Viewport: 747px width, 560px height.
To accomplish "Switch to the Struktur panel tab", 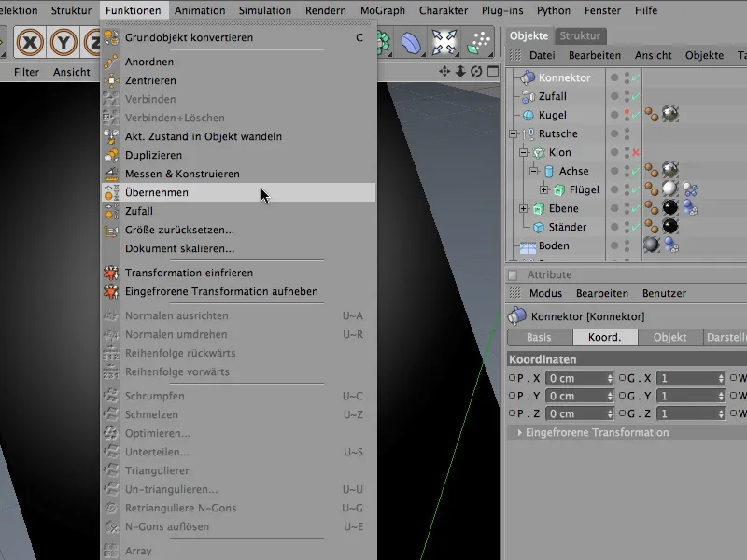I will tap(580, 35).
